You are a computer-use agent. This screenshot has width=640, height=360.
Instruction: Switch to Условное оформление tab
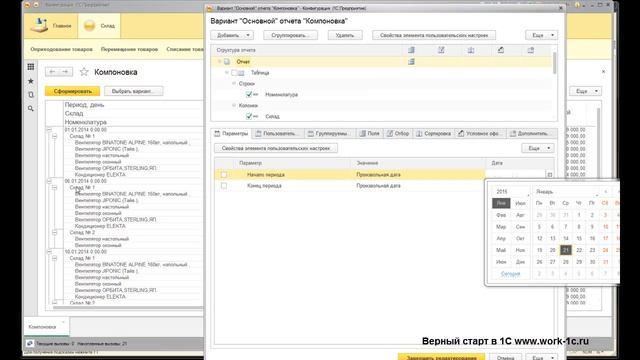click(x=480, y=133)
